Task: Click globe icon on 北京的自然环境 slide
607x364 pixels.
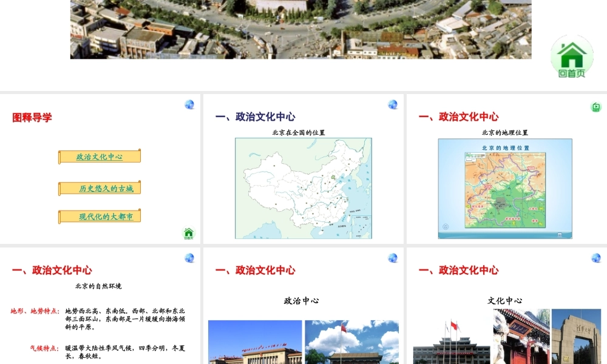Action: (x=189, y=258)
